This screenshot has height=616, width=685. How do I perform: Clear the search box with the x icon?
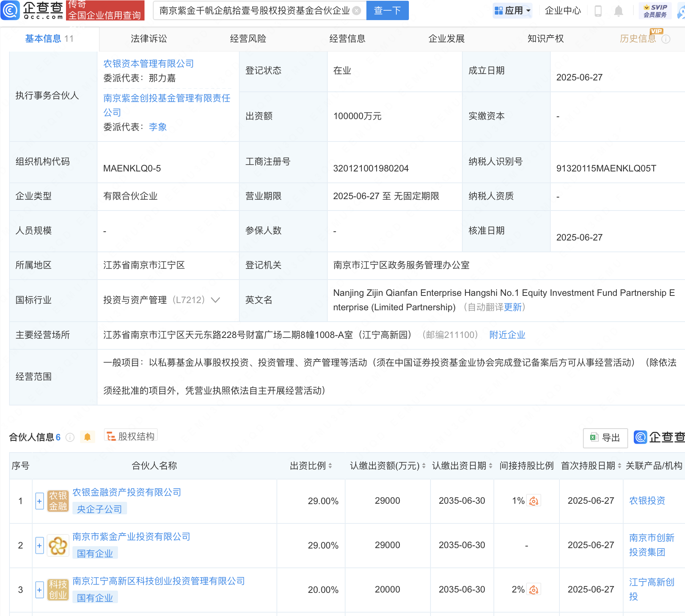357,11
